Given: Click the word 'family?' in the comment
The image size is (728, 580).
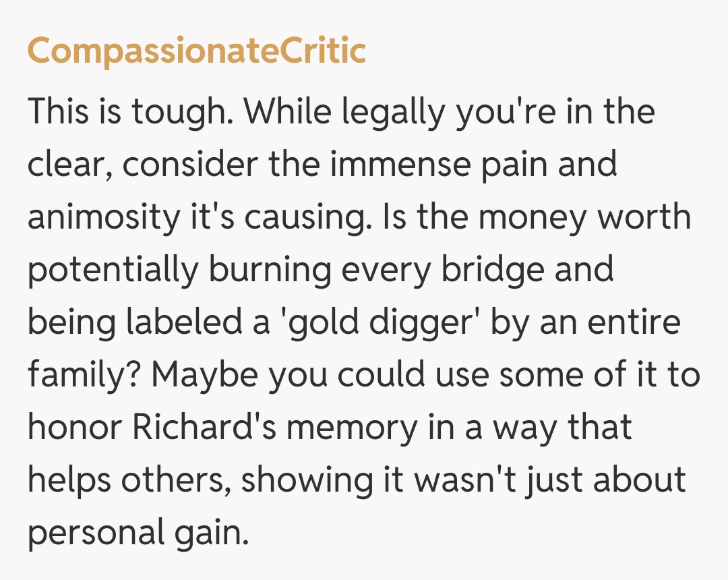Looking at the screenshot, I should [83, 375].
